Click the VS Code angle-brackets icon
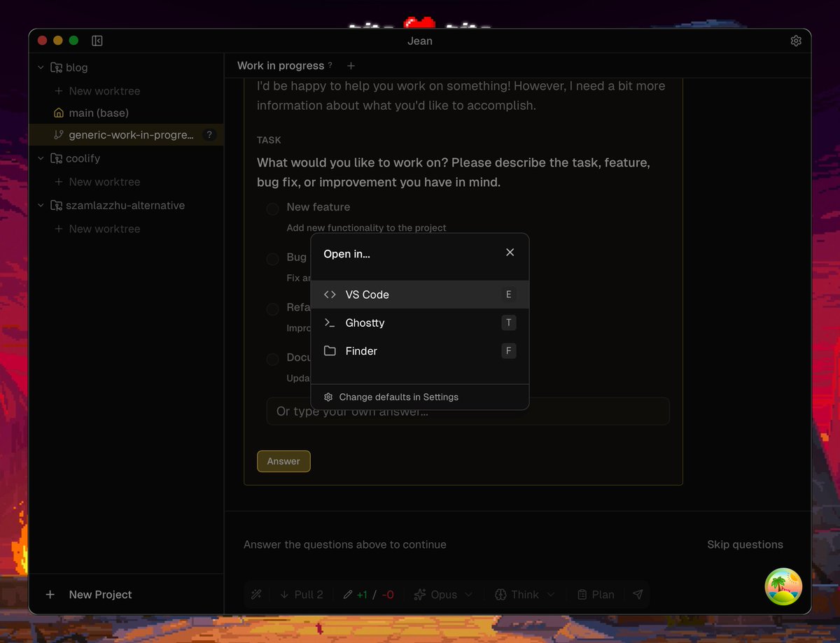The width and height of the screenshot is (840, 643). (x=330, y=295)
